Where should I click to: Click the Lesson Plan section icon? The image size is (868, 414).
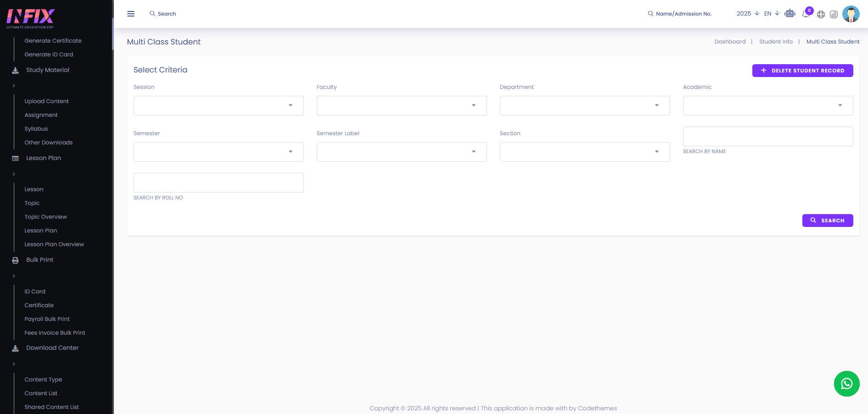(x=15, y=159)
